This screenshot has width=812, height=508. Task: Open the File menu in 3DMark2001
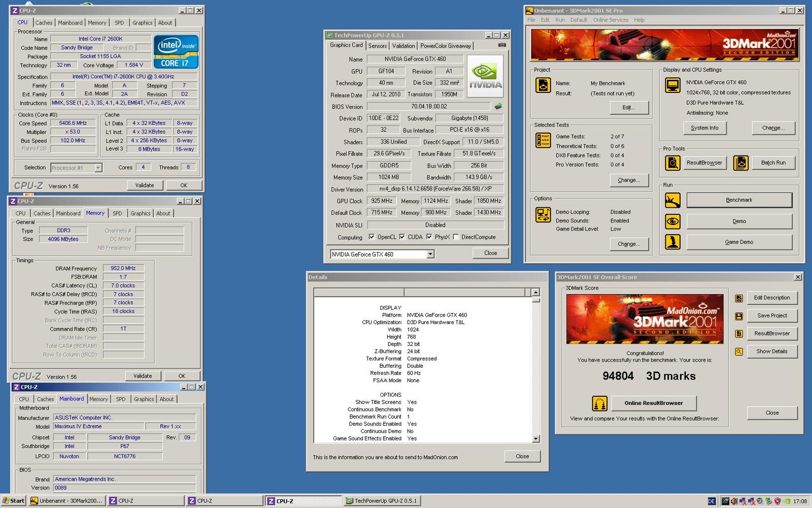tap(531, 20)
